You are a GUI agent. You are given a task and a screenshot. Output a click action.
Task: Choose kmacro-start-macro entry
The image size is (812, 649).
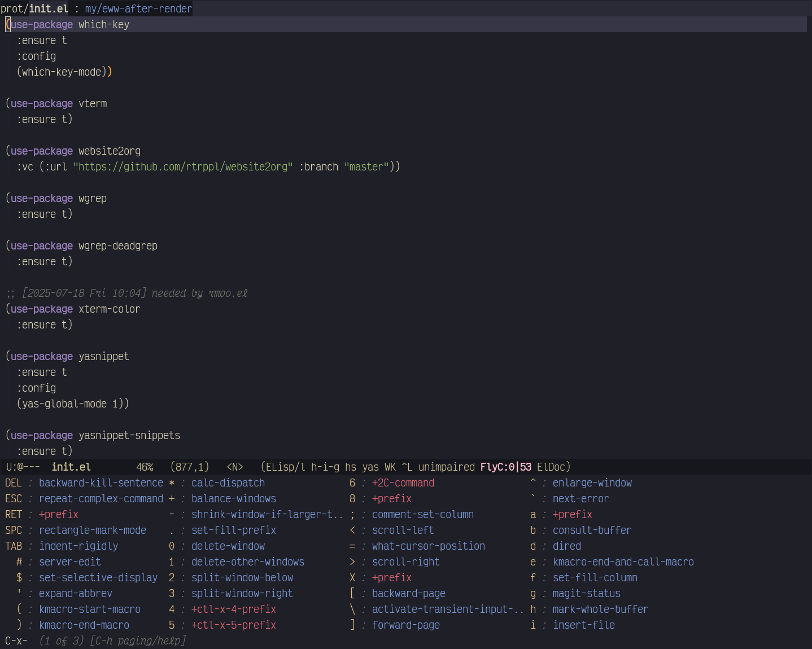(x=90, y=609)
